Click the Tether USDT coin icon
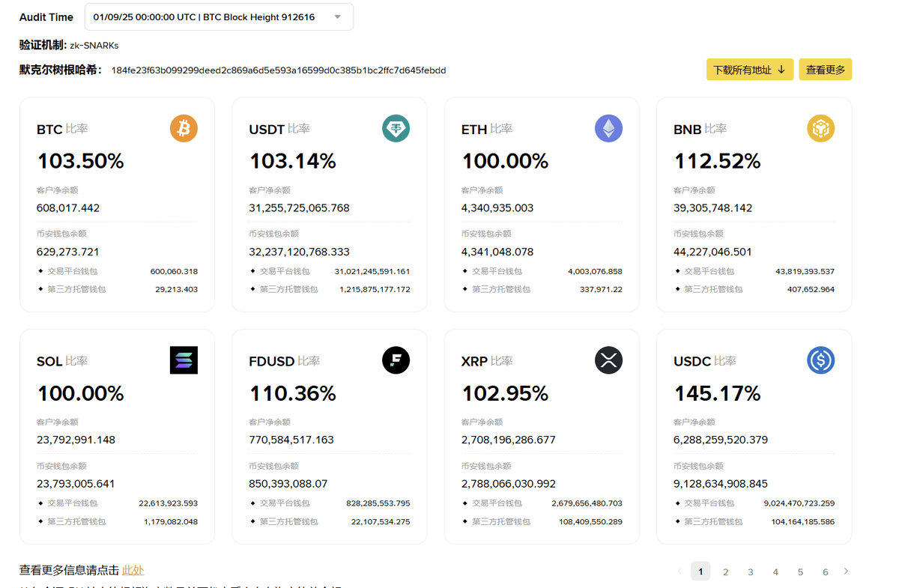The image size is (899, 588). 396,129
